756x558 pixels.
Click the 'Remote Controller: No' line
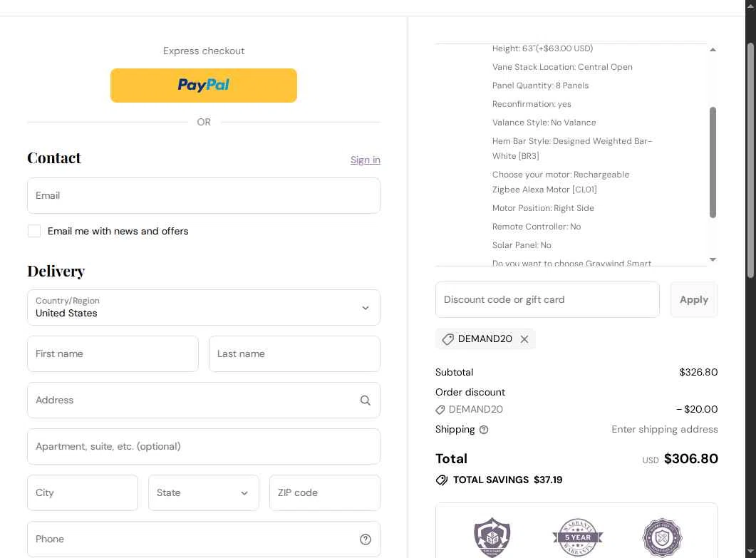click(x=537, y=227)
